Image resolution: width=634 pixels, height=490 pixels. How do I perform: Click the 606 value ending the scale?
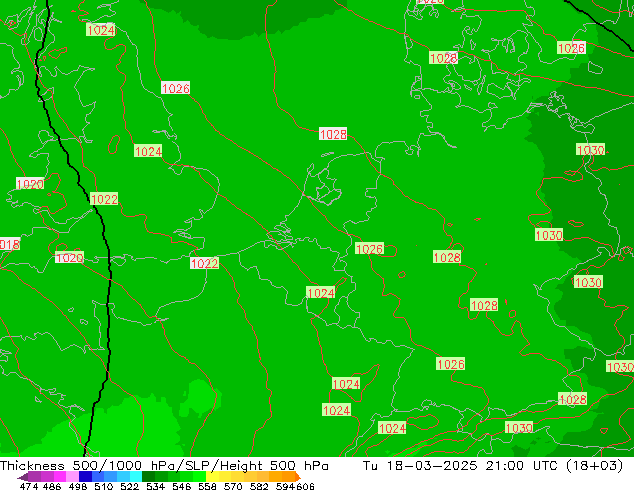point(305,486)
